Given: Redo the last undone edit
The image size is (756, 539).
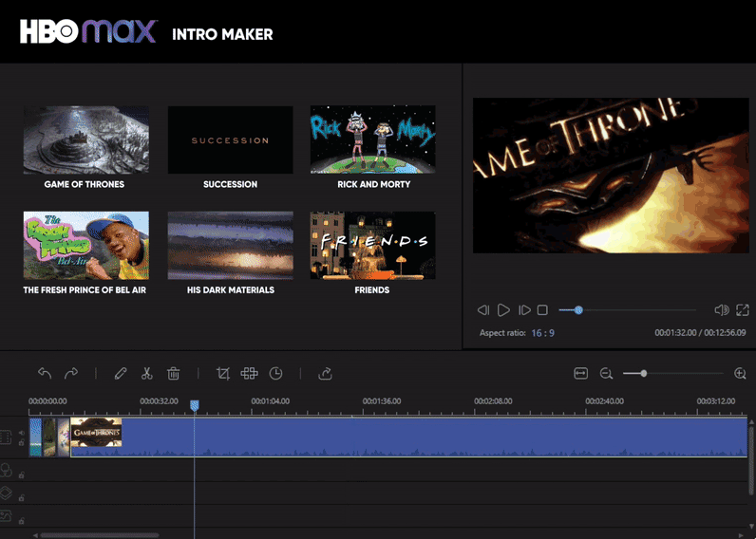Looking at the screenshot, I should [71, 373].
